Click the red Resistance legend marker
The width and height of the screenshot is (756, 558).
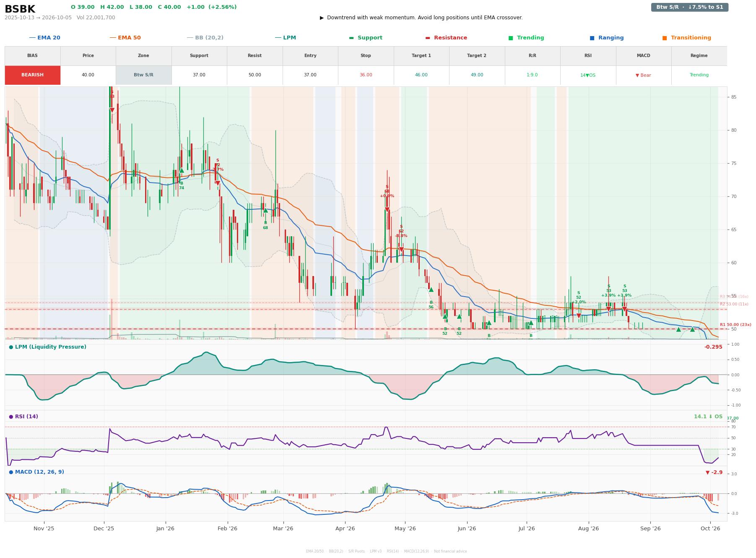pyautogui.click(x=428, y=38)
